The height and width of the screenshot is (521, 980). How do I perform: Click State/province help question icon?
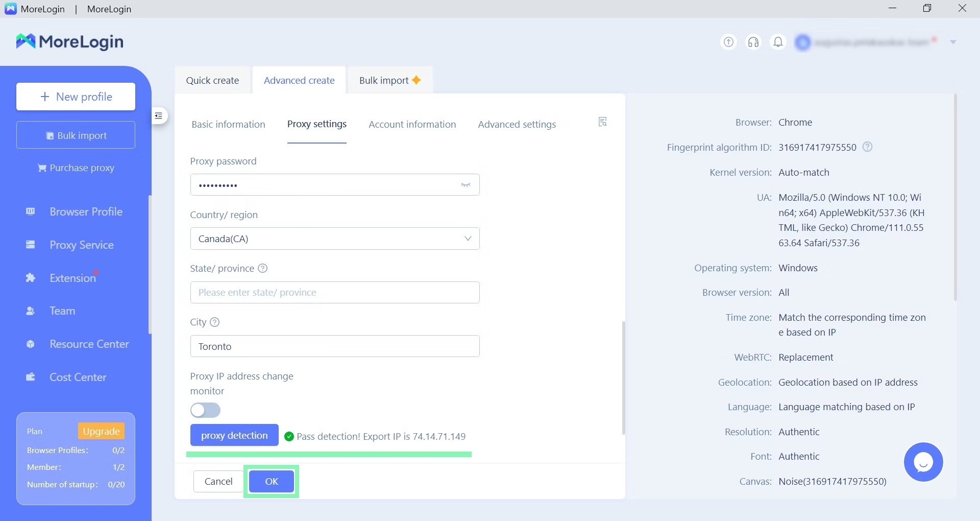click(263, 269)
